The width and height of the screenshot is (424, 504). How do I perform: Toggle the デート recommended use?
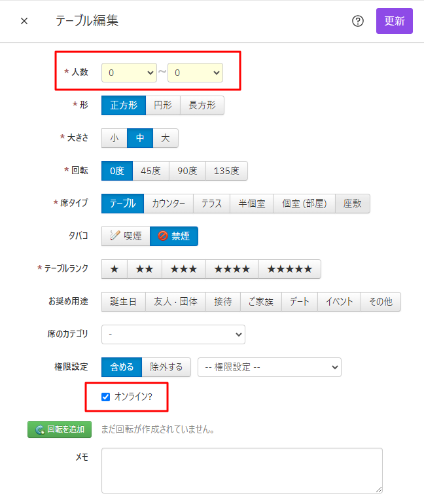(x=300, y=302)
